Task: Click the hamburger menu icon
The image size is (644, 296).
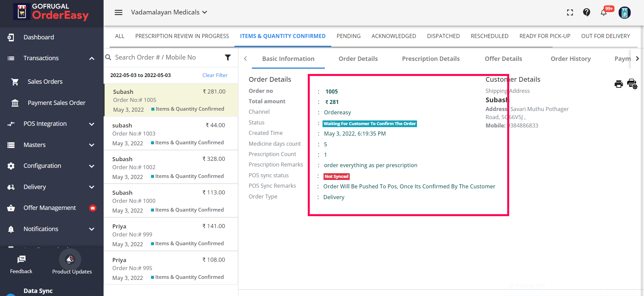Action: [118, 12]
